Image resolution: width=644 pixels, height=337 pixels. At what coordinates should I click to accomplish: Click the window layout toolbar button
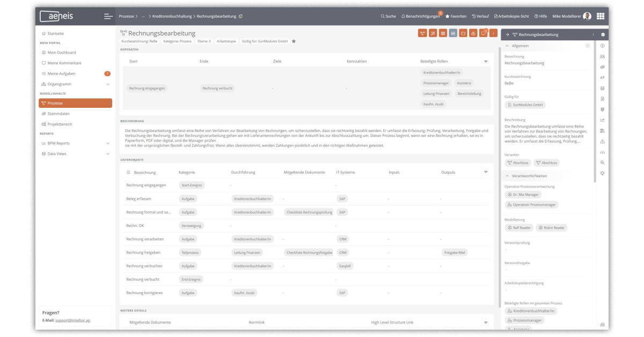(463, 33)
